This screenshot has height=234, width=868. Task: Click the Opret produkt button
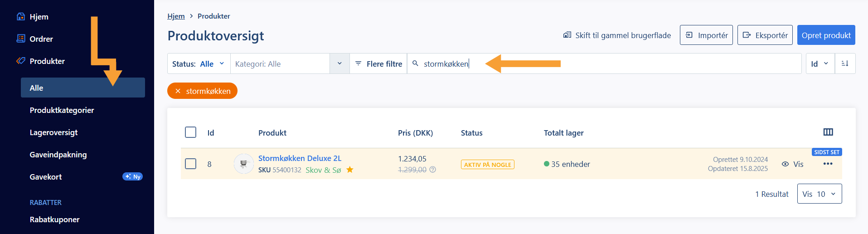click(826, 35)
